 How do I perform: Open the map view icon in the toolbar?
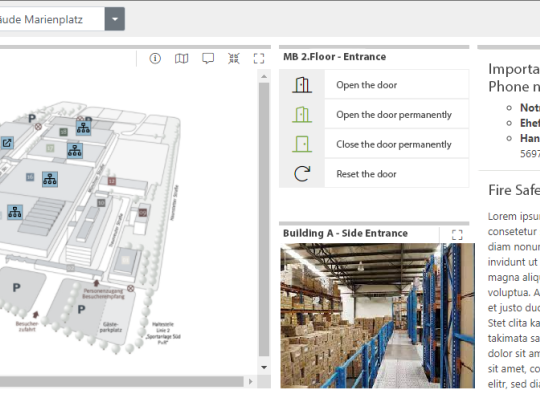point(181,59)
